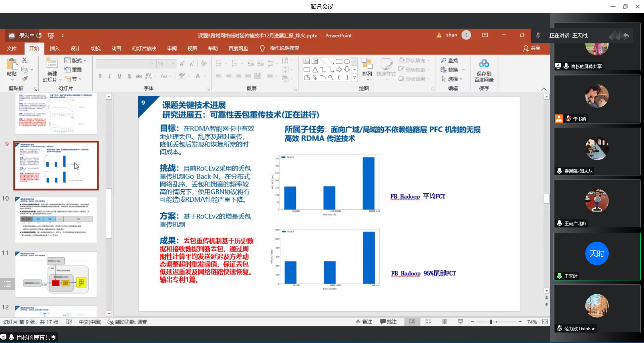Click 辅助功能: 调查 in status bar

[127, 322]
